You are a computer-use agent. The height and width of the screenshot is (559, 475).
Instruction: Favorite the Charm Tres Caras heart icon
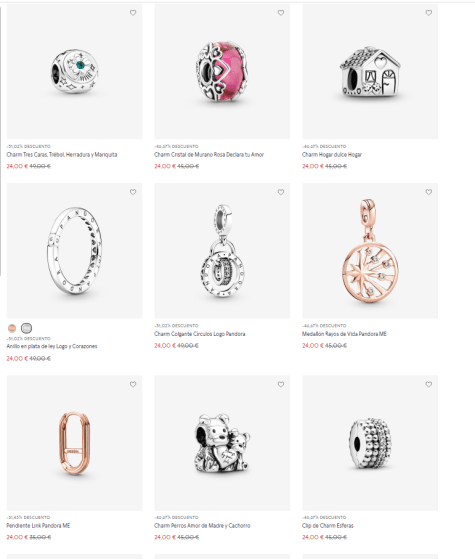pyautogui.click(x=133, y=13)
